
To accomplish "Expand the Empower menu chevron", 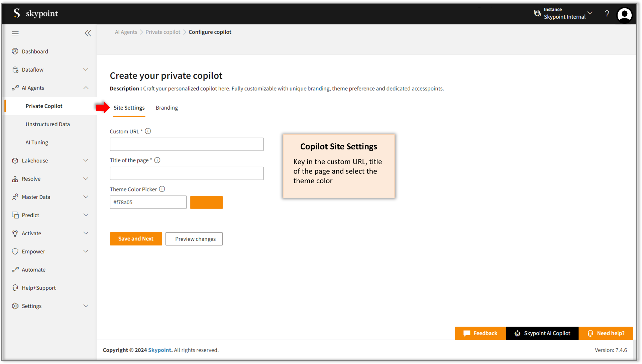I will pos(86,251).
